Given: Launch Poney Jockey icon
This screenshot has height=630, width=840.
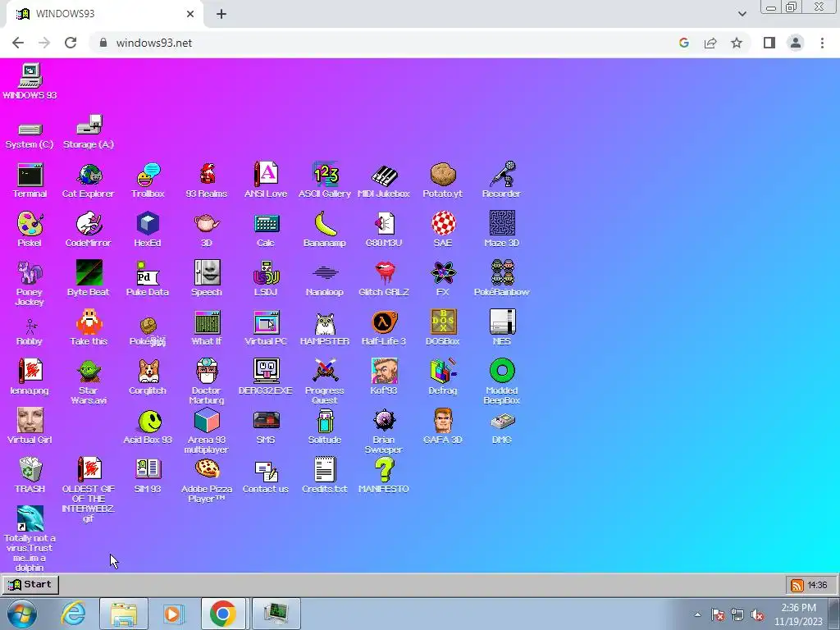Looking at the screenshot, I should point(30,273).
